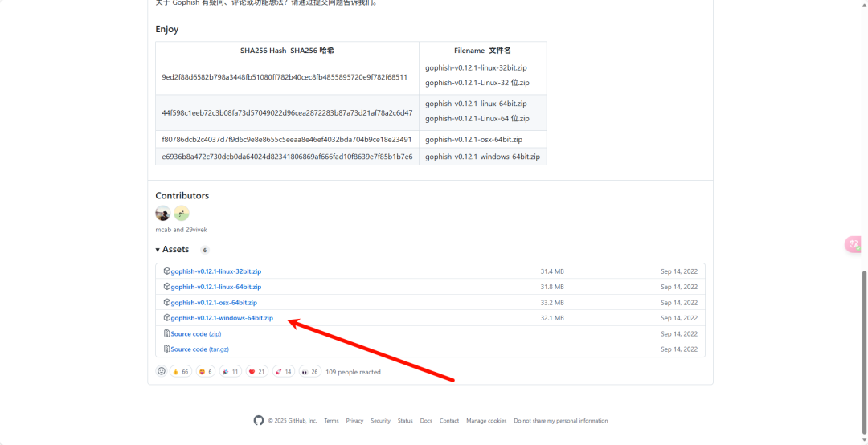Toggle the heart reaction with 21
This screenshot has height=445, width=868.
257,371
